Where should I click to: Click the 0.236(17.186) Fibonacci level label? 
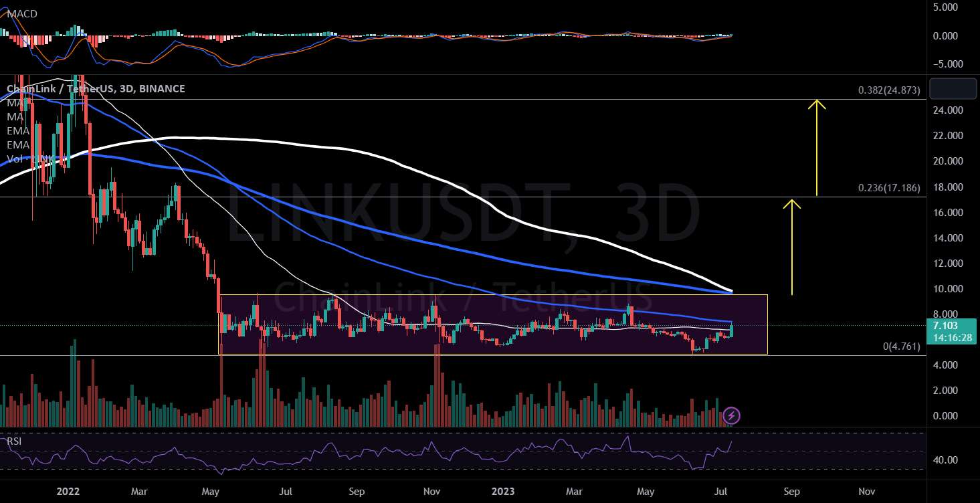(x=890, y=189)
